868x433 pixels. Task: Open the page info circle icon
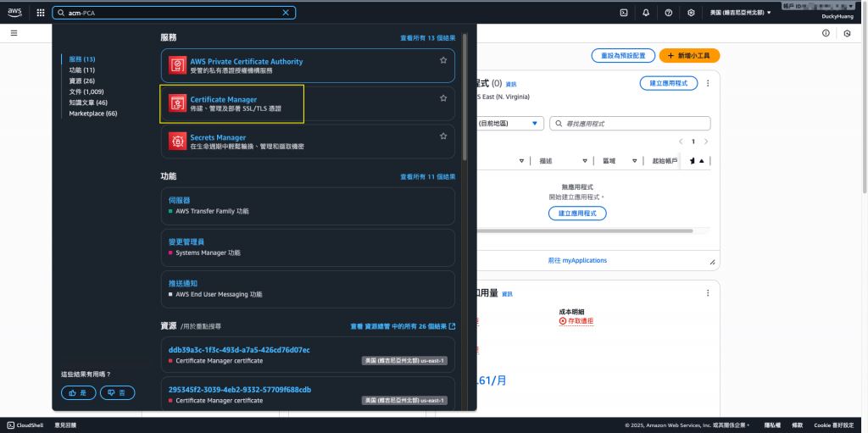(x=826, y=33)
